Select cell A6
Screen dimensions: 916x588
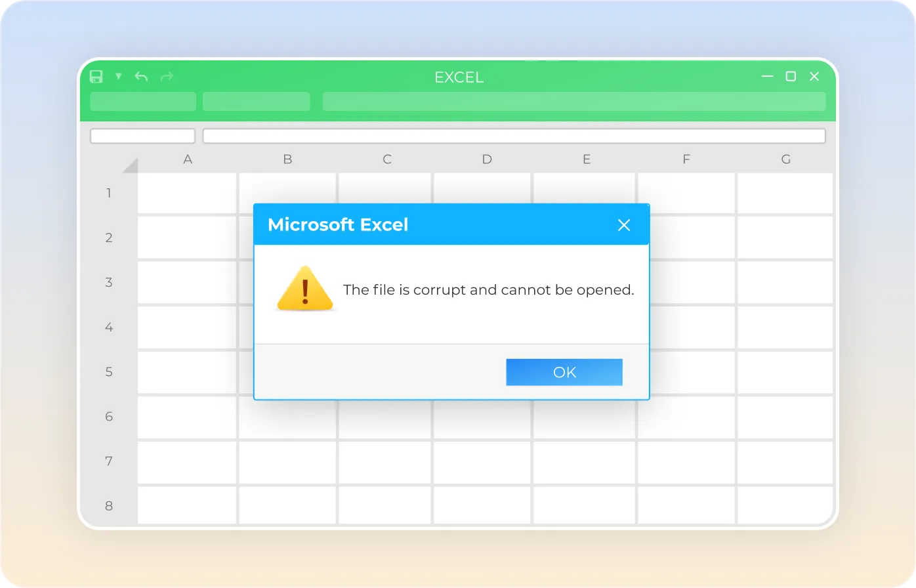click(187, 417)
